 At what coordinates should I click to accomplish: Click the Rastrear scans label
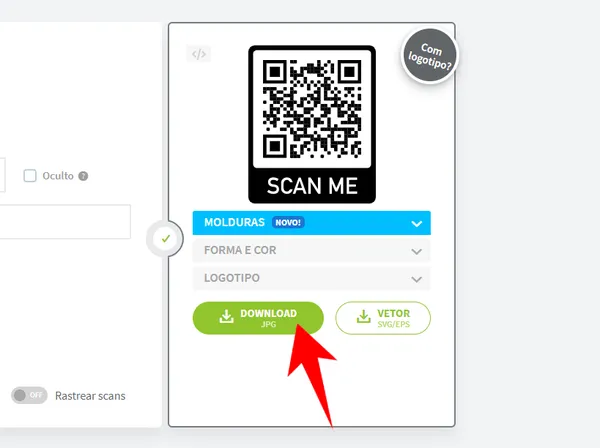[90, 396]
